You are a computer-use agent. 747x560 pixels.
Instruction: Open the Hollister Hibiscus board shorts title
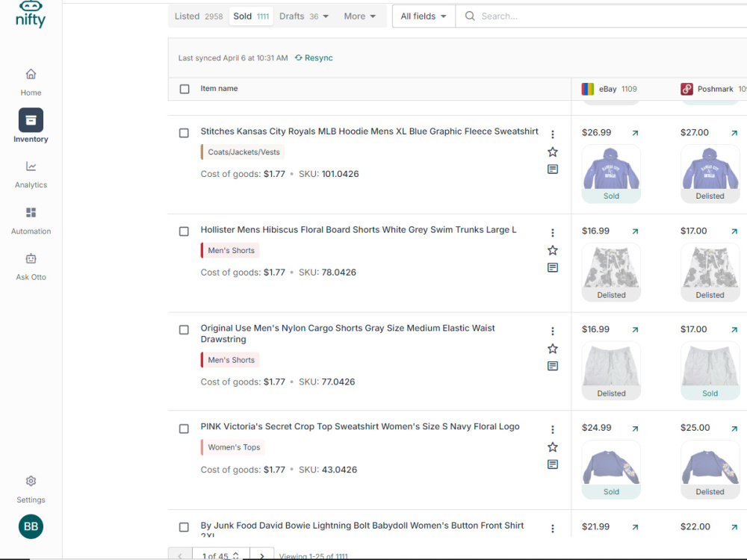tap(359, 229)
